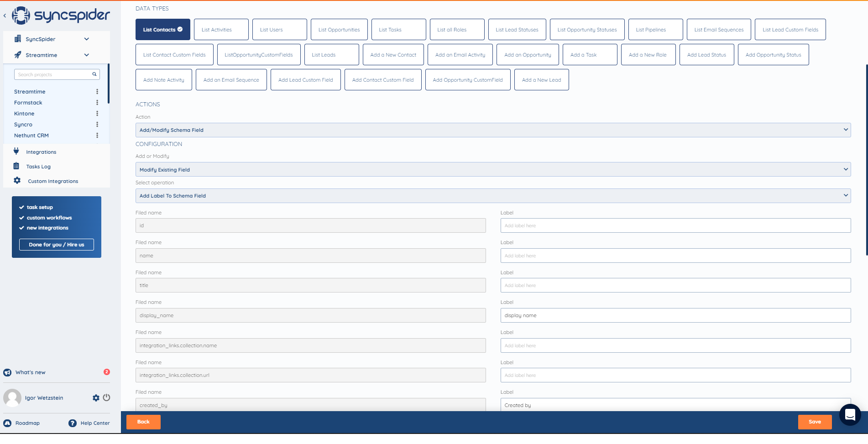This screenshot has width=868, height=444.
Task: Click the Roadmap icon
Action: pos(7,423)
